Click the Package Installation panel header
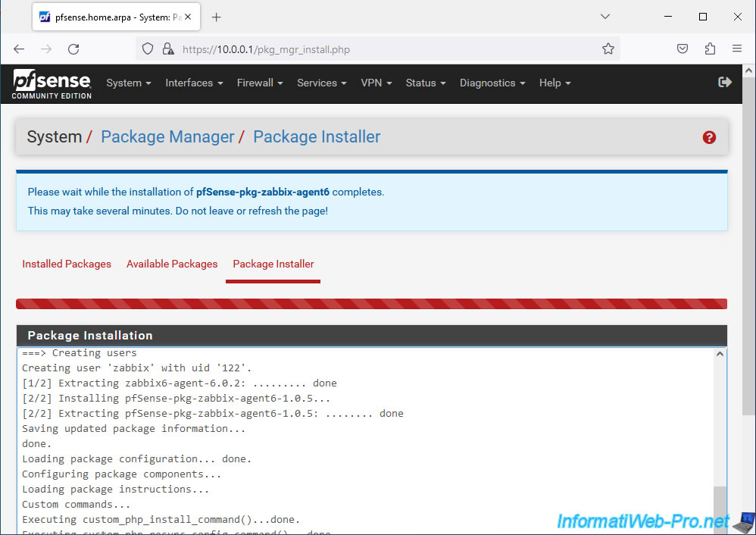This screenshot has height=535, width=756. (x=371, y=335)
